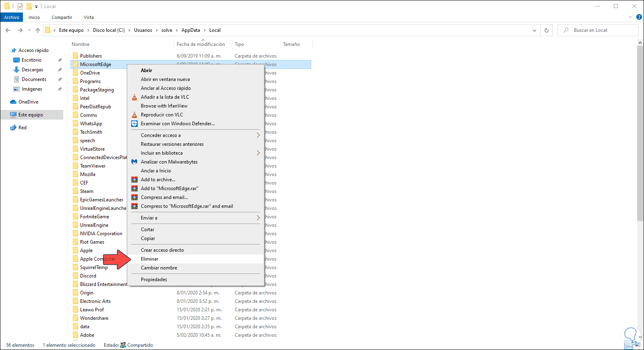Expand breadcrumb chevron after AppData
Screen dimensions: 644x350
(x=204, y=30)
